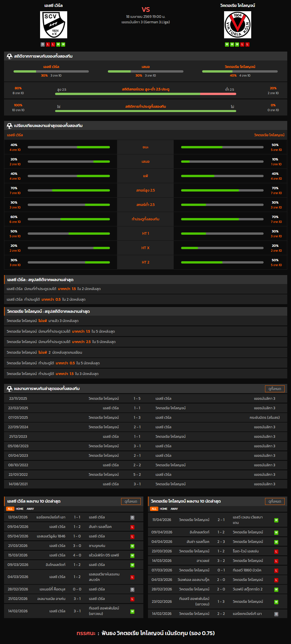Image resolution: width=291 pixels, height=644 pixels.
Task: Open the 22/11/2025 head-to-head match row
Action: tap(145, 399)
